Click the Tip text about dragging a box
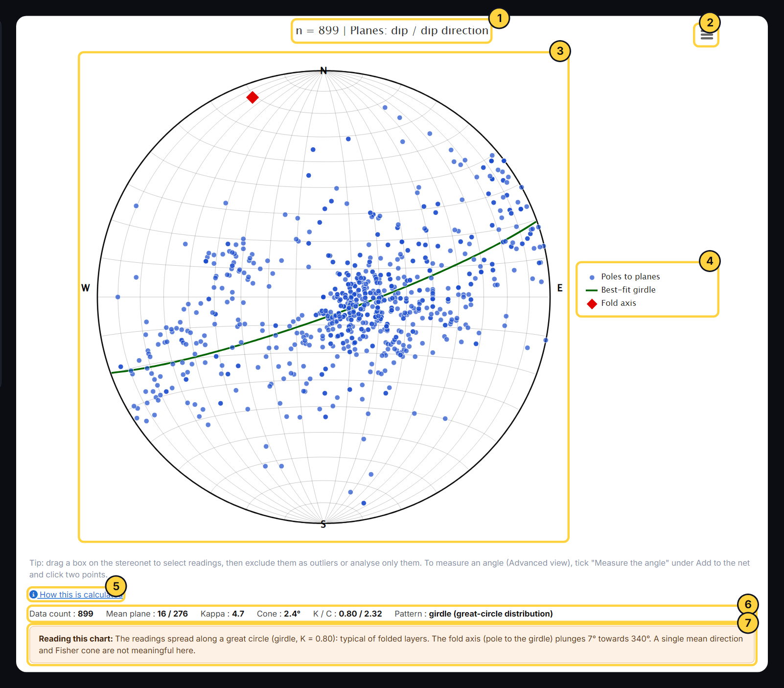This screenshot has width=784, height=688. (x=390, y=569)
